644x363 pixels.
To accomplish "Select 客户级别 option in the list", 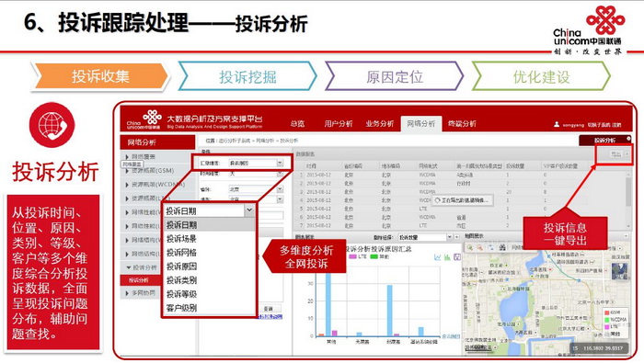I will point(181,308).
